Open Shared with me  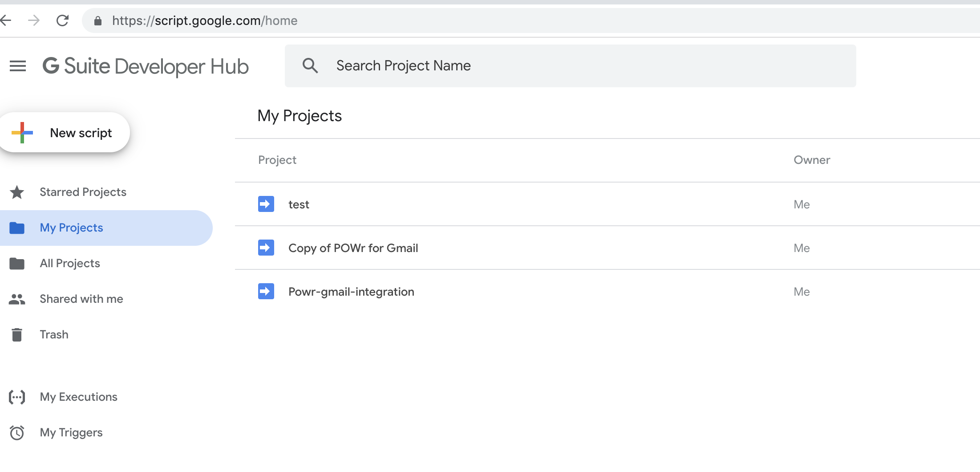81,299
